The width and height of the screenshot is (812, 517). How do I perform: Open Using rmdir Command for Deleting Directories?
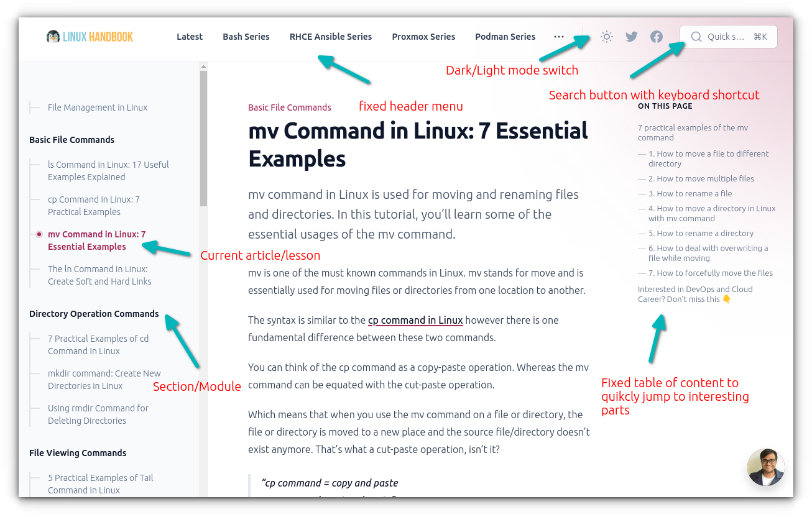[98, 414]
